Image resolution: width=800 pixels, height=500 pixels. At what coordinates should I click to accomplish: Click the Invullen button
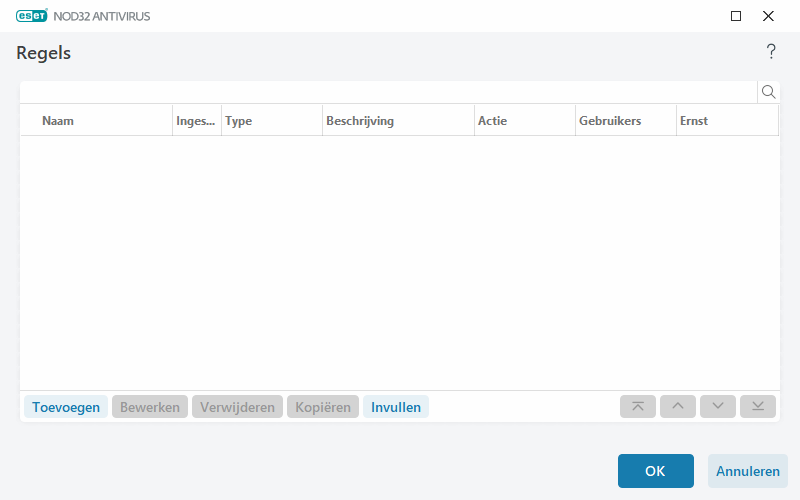click(x=396, y=407)
